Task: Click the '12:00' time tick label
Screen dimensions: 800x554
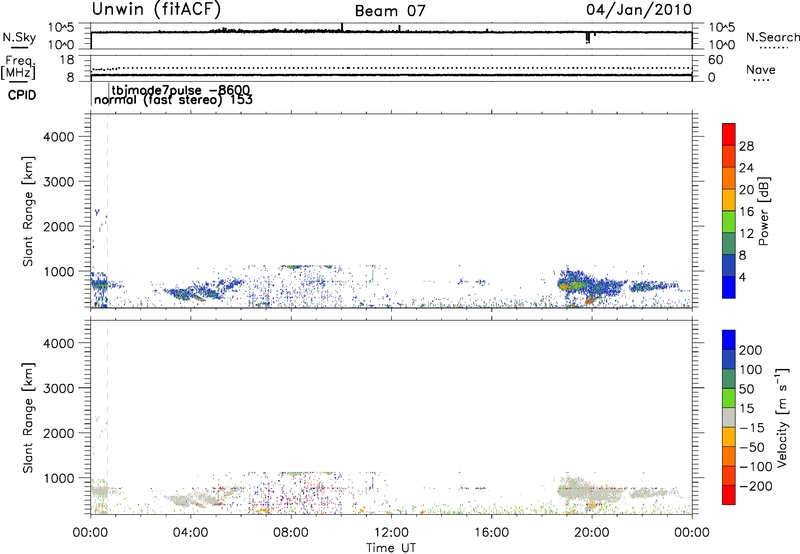Action: tap(391, 533)
